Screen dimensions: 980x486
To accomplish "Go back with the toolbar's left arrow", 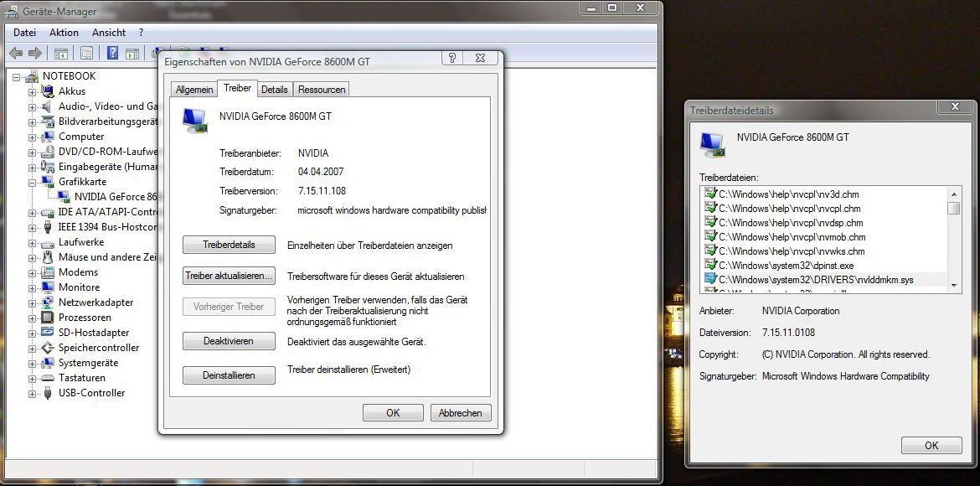I will (16, 53).
